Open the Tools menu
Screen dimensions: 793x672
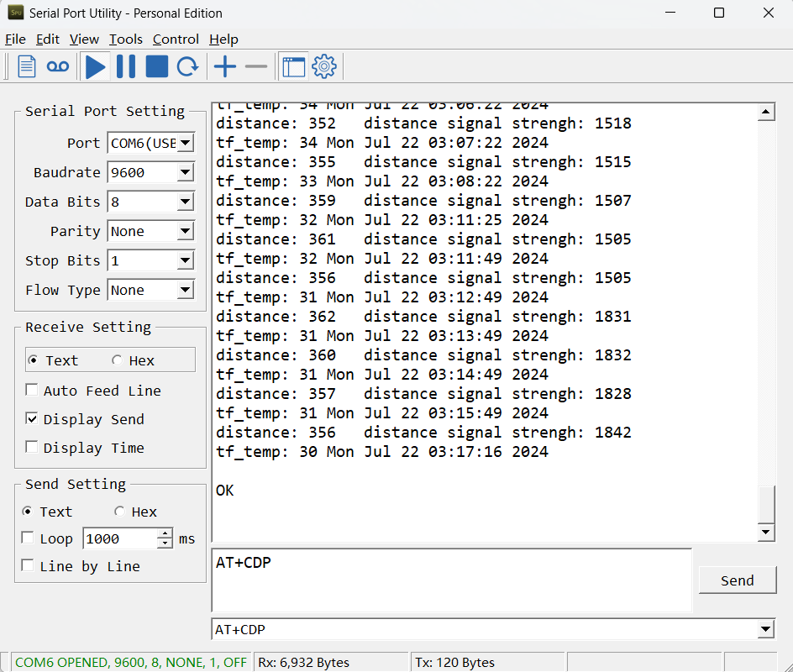pos(125,39)
